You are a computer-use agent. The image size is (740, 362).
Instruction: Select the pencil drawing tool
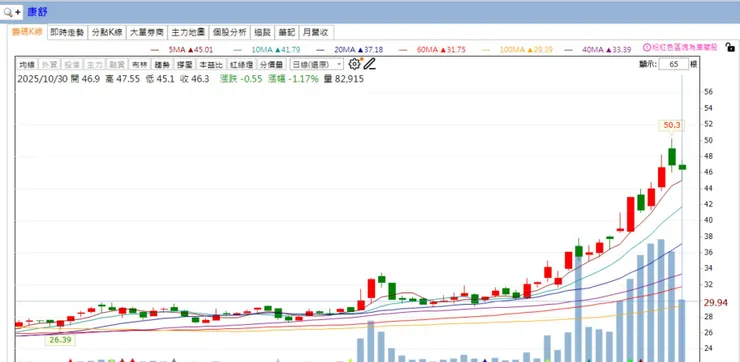(370, 64)
